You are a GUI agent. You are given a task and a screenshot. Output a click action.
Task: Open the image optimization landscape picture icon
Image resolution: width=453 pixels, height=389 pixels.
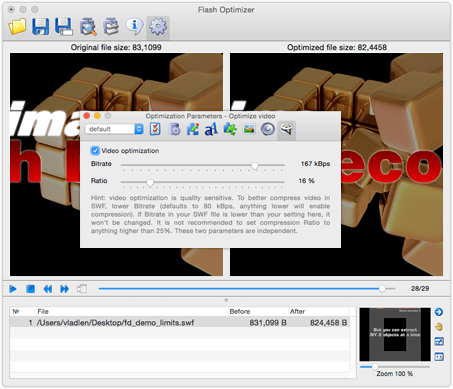tap(249, 129)
